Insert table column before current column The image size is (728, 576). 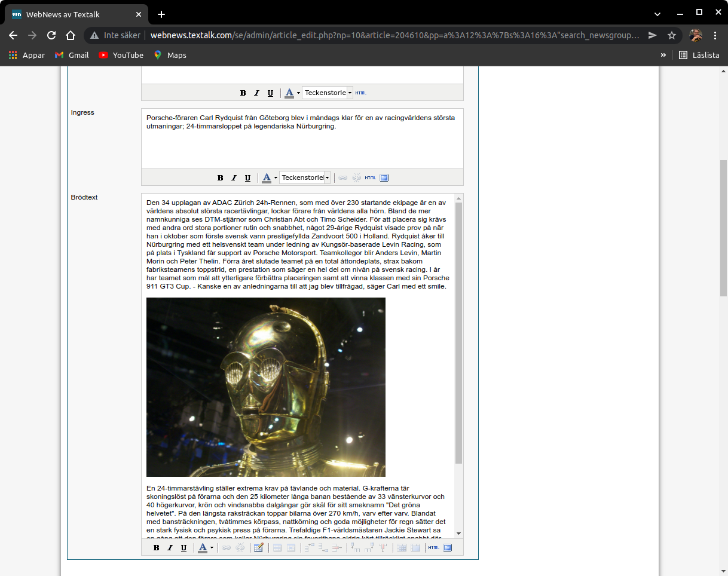tap(356, 547)
